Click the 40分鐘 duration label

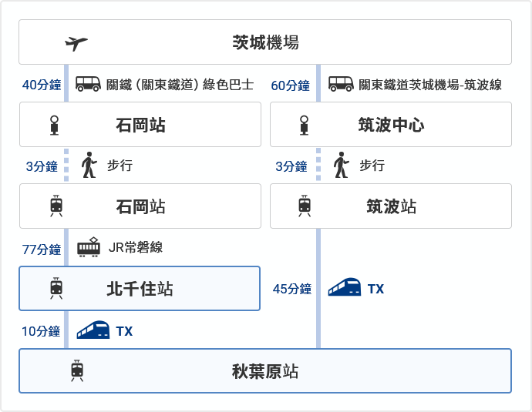coord(42,85)
